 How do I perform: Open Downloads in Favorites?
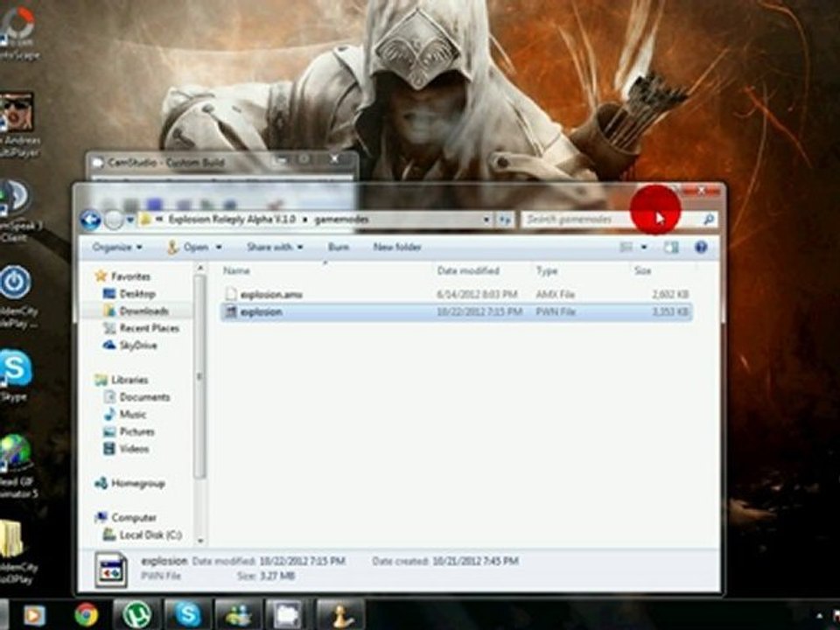click(x=143, y=311)
